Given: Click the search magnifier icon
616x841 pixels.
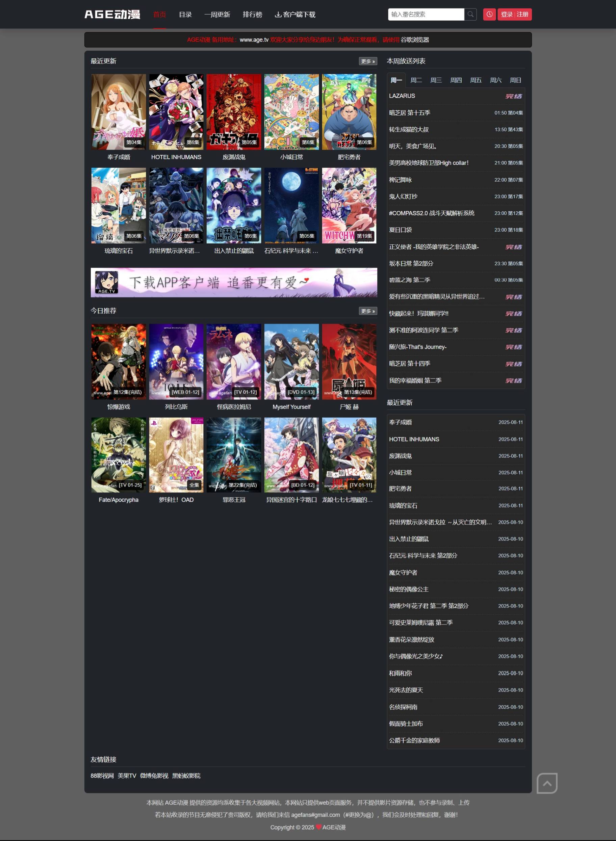Looking at the screenshot, I should pos(470,15).
